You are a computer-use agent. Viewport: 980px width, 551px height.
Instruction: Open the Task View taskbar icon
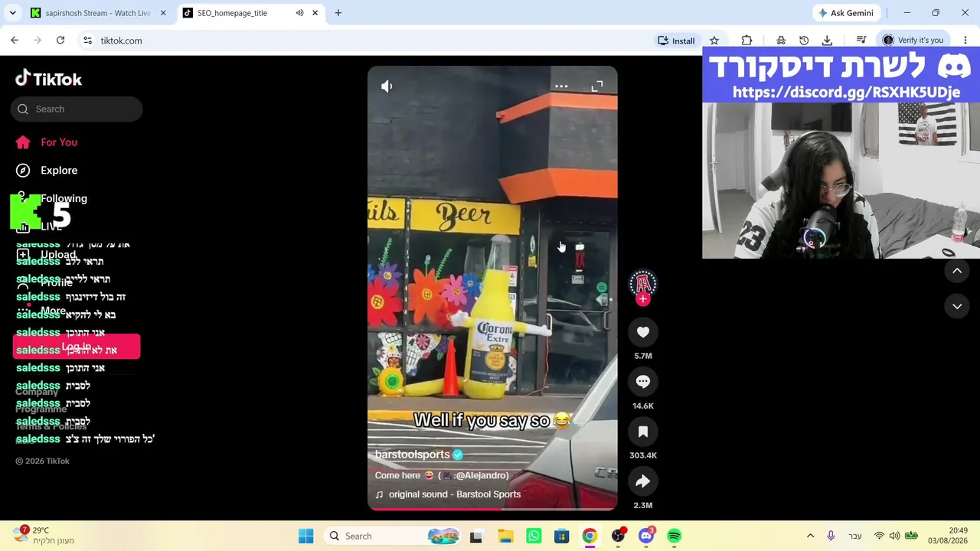coord(475,536)
